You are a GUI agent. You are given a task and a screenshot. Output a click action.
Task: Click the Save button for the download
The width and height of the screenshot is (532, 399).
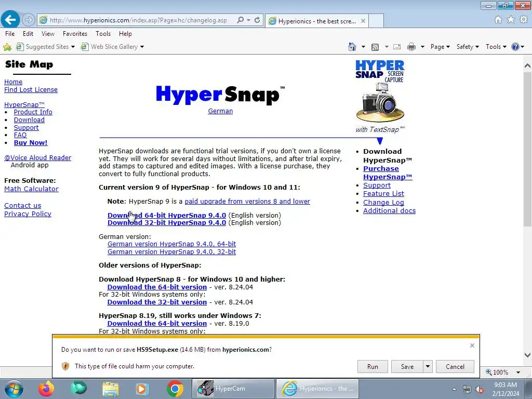coord(407,366)
